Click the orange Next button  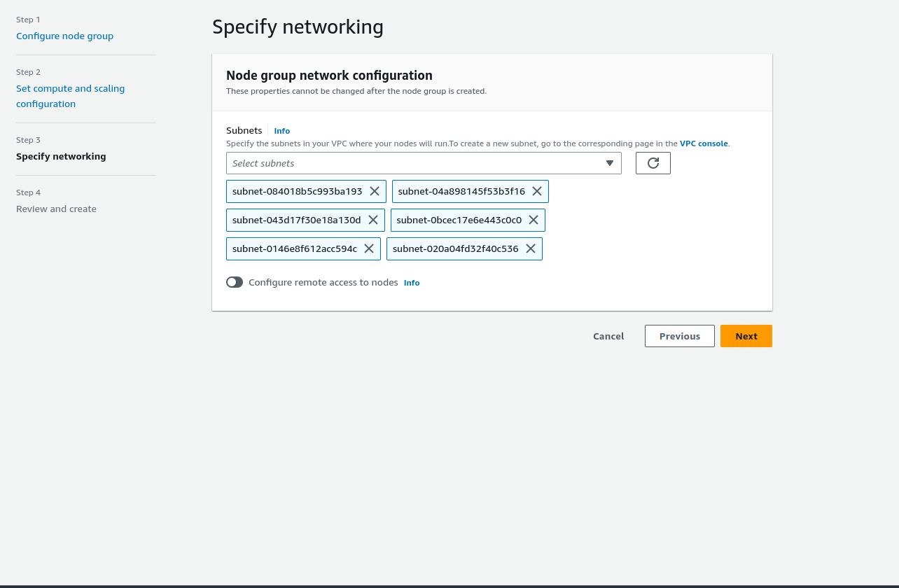[746, 336]
